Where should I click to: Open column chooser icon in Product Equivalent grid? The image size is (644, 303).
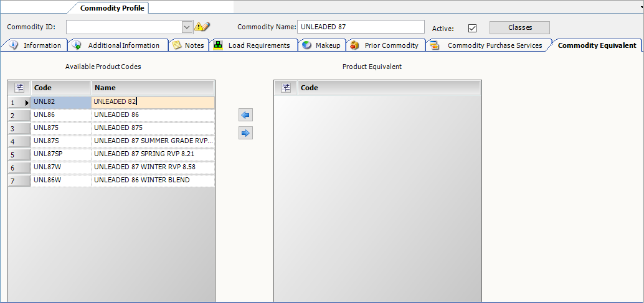pyautogui.click(x=285, y=88)
